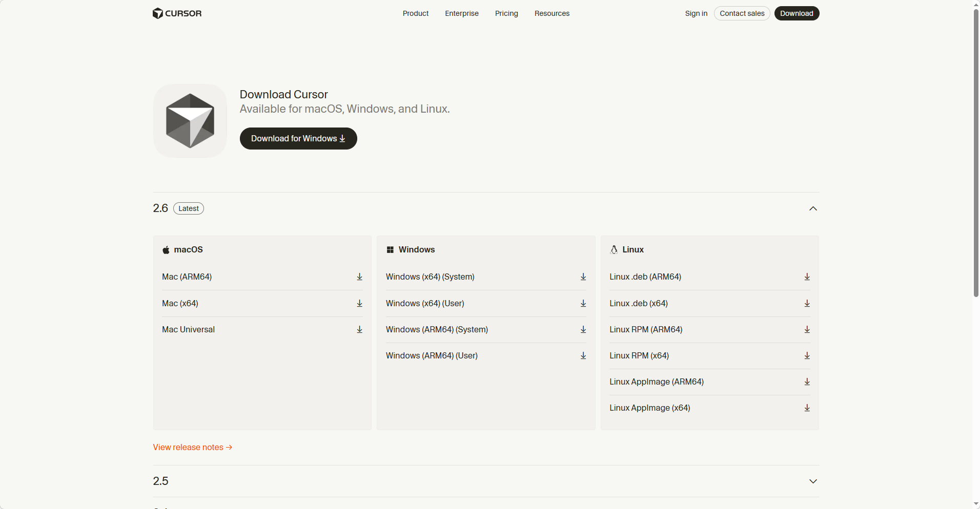Select the Linux AppImage (ARM64) label
This screenshot has width=980, height=509.
pyautogui.click(x=657, y=382)
